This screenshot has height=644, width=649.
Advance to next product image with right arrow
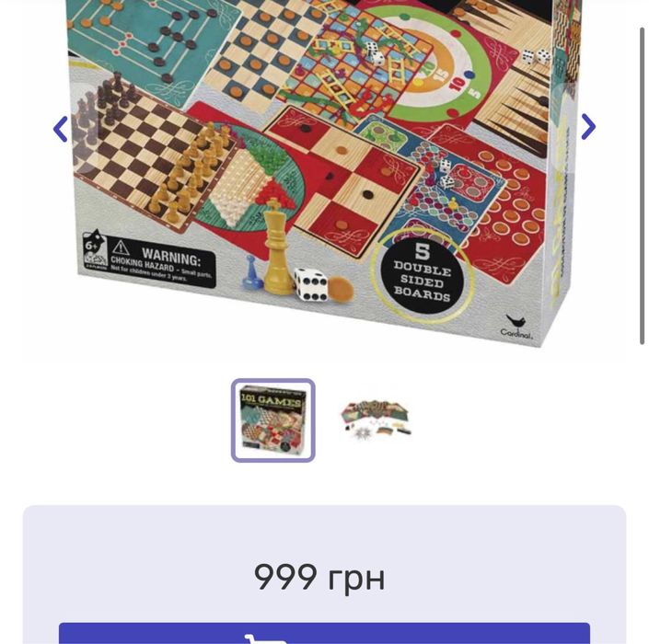pos(588,127)
